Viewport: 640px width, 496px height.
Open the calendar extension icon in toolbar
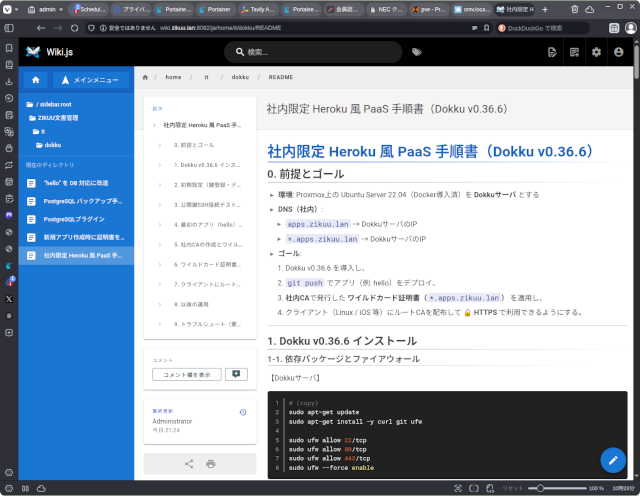[614, 28]
